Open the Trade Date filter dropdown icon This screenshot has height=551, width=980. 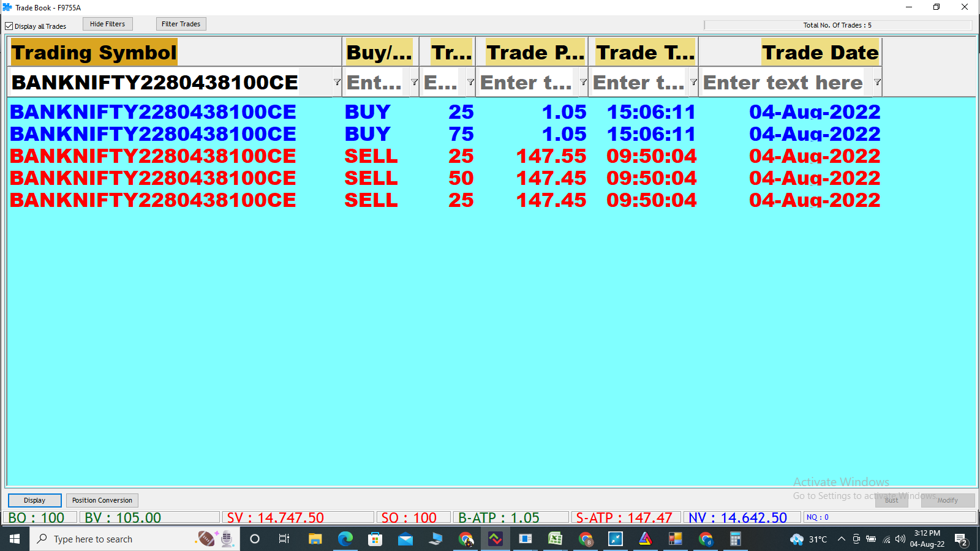(x=877, y=82)
